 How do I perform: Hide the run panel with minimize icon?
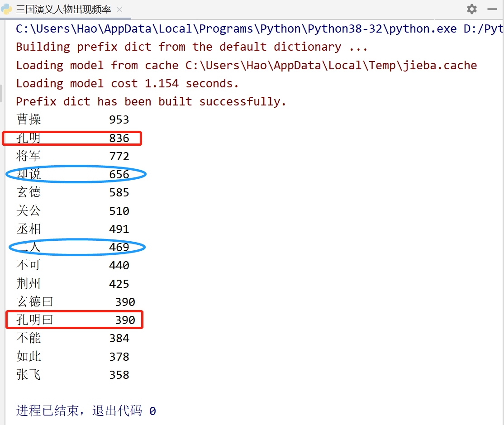pos(492,10)
